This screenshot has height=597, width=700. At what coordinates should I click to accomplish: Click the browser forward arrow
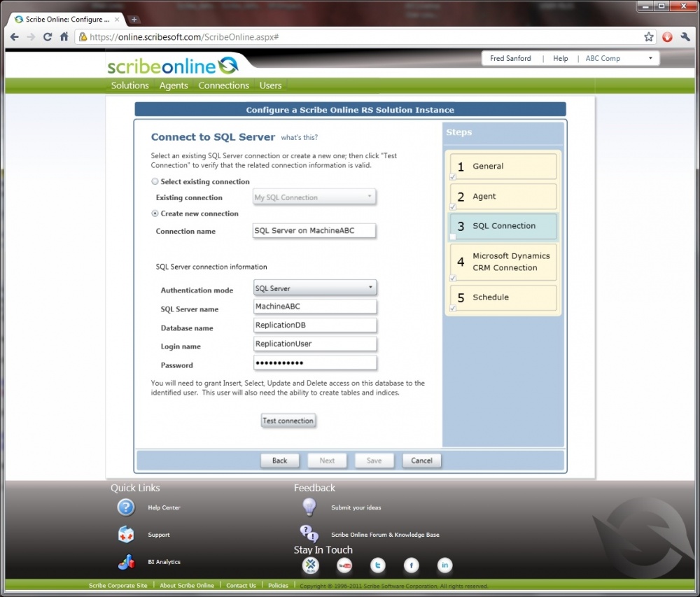tap(31, 37)
